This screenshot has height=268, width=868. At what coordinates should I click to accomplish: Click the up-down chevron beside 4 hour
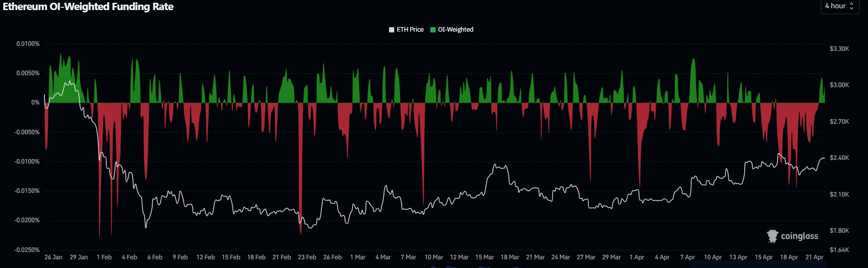point(852,6)
